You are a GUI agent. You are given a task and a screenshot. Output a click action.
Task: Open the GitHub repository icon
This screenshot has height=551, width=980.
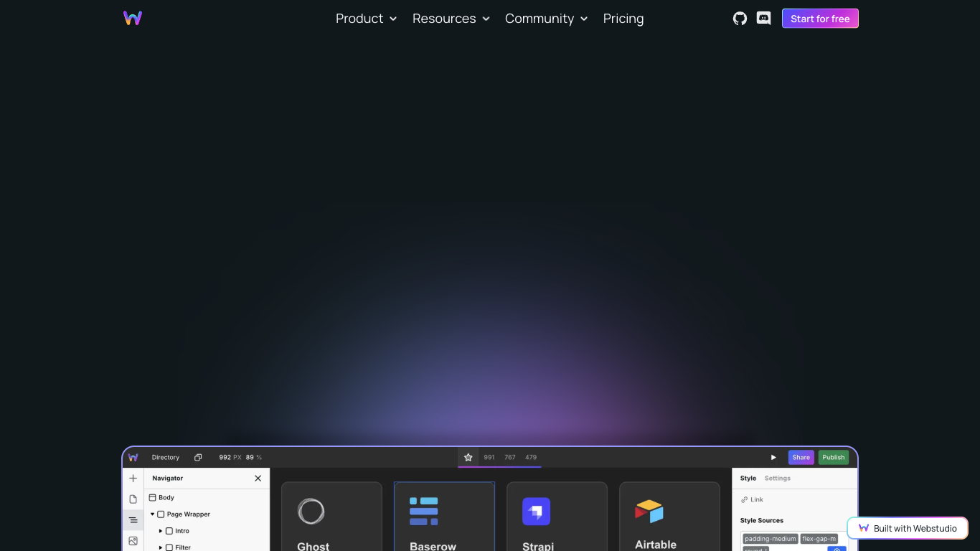click(x=740, y=19)
